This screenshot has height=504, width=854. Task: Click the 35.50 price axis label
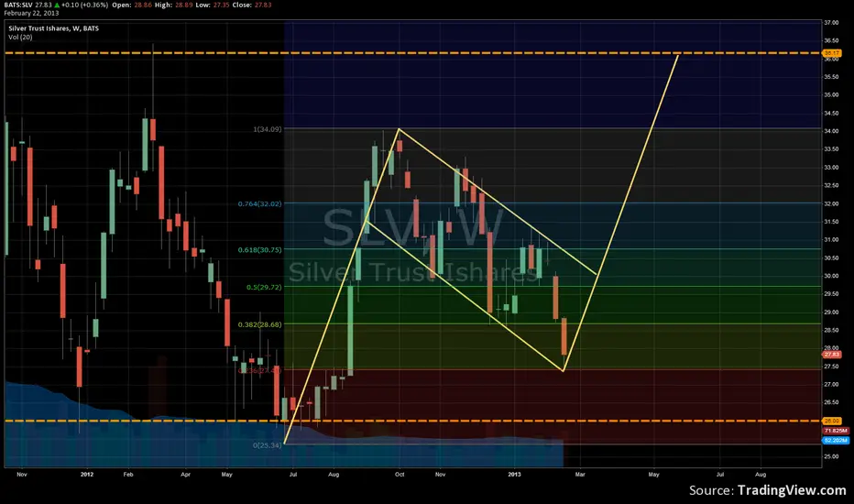tap(831, 77)
